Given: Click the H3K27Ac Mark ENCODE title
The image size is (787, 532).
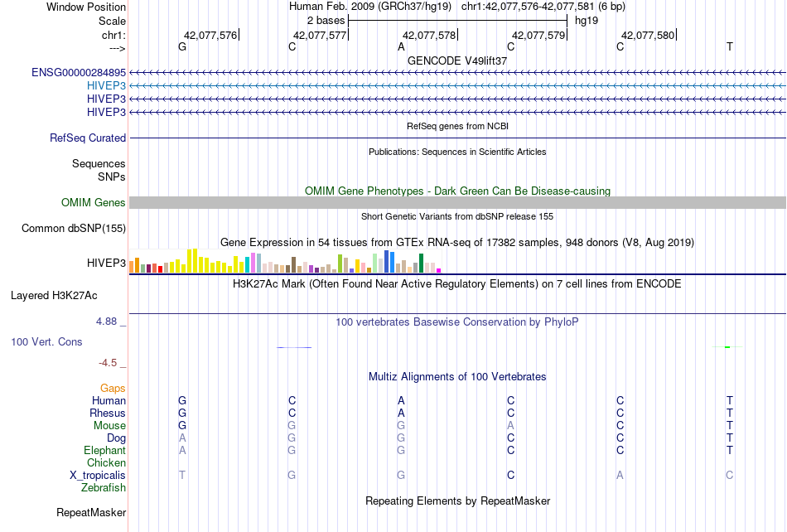Looking at the screenshot, I should (x=457, y=284).
